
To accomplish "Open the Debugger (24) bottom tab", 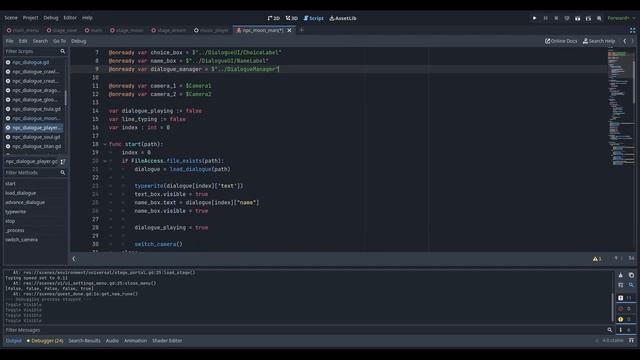I will click(x=45, y=340).
